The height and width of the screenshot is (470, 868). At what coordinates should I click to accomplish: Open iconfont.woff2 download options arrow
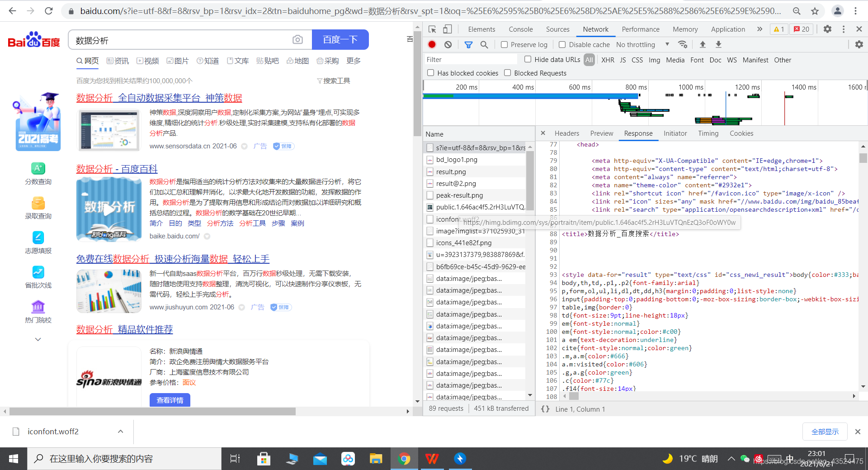coord(121,432)
